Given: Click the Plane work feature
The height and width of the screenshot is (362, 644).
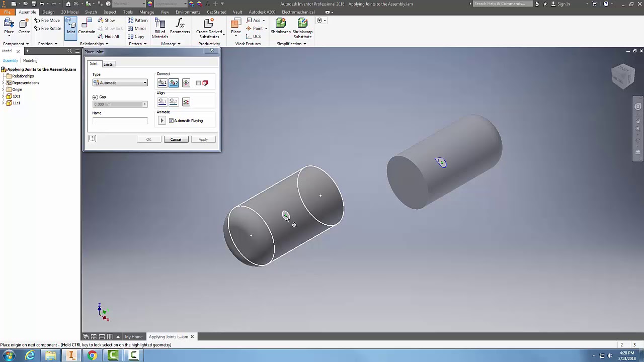Looking at the screenshot, I should [235, 26].
